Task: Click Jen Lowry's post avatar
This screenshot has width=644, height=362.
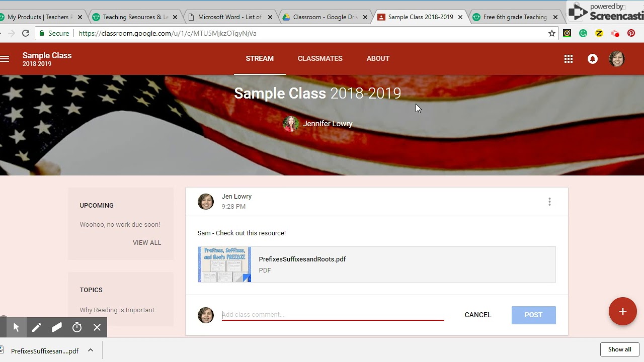Action: tap(206, 202)
